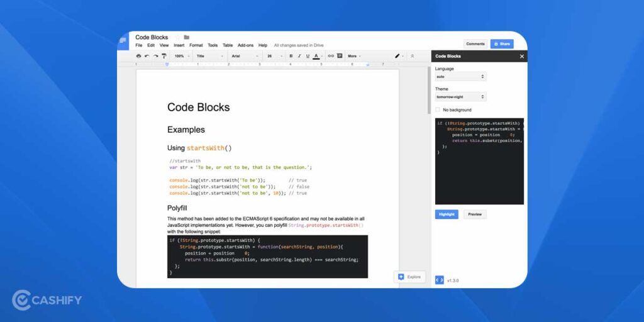This screenshot has height=322, width=644.
Task: Insert a comment from the toolbar
Action: (340, 56)
